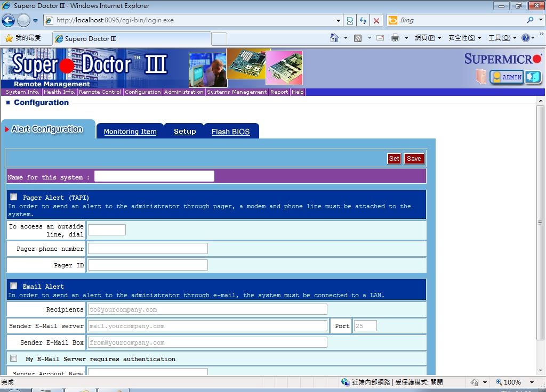Click the red Save button
The image size is (546, 392).
pos(414,159)
